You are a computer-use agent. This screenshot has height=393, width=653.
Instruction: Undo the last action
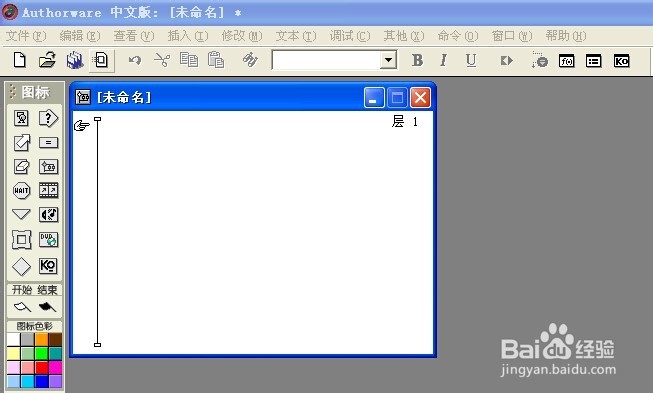point(135,61)
